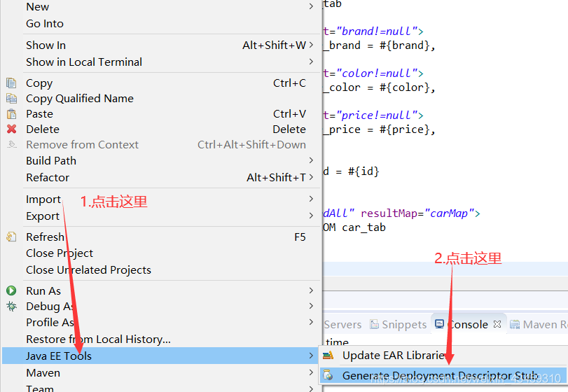568x392 pixels.
Task: Click the code text 'd = #{id}'
Action: pos(352,171)
